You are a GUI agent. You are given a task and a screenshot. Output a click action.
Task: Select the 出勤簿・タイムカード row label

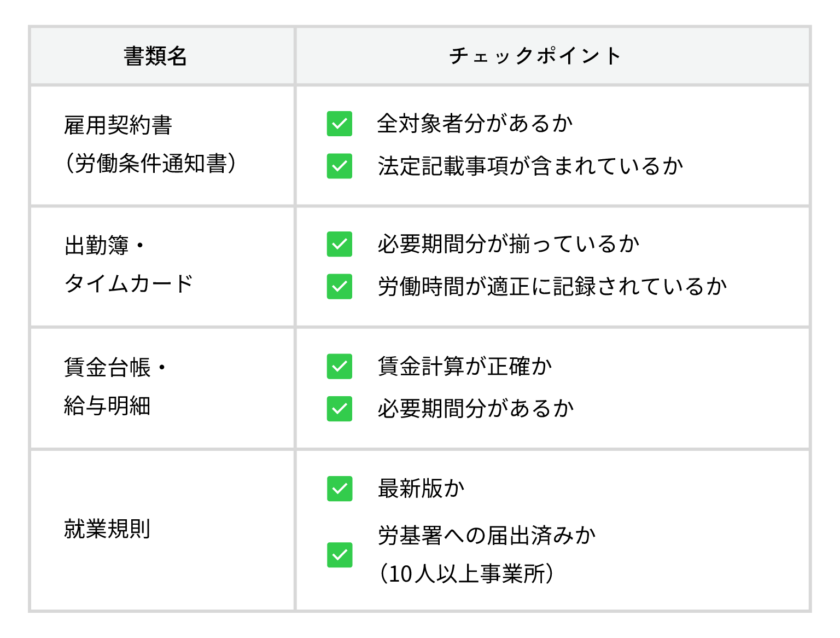pyautogui.click(x=129, y=265)
